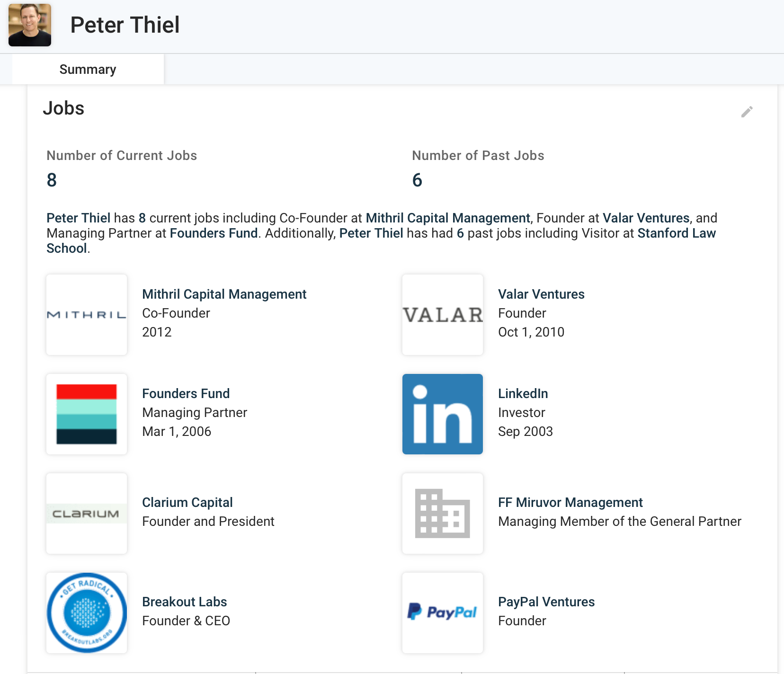Image resolution: width=784 pixels, height=674 pixels.
Task: Click the LinkedIn logo icon
Action: [443, 414]
